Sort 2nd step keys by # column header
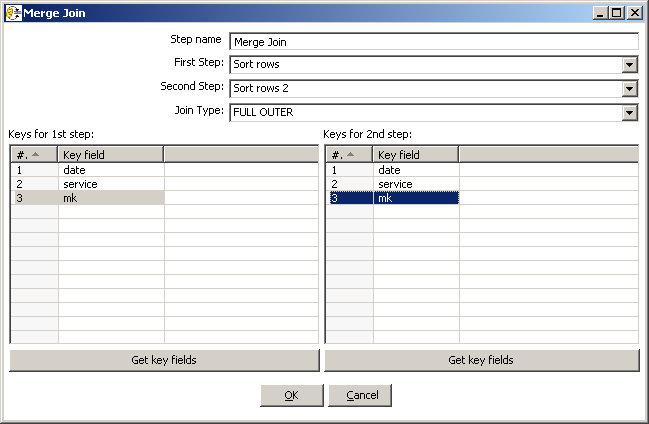Viewport: 649px width, 424px height. tap(349, 154)
